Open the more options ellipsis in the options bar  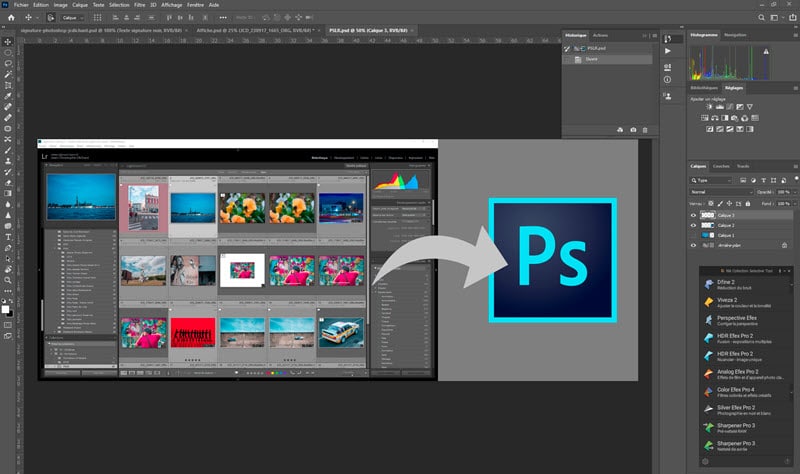(223, 17)
